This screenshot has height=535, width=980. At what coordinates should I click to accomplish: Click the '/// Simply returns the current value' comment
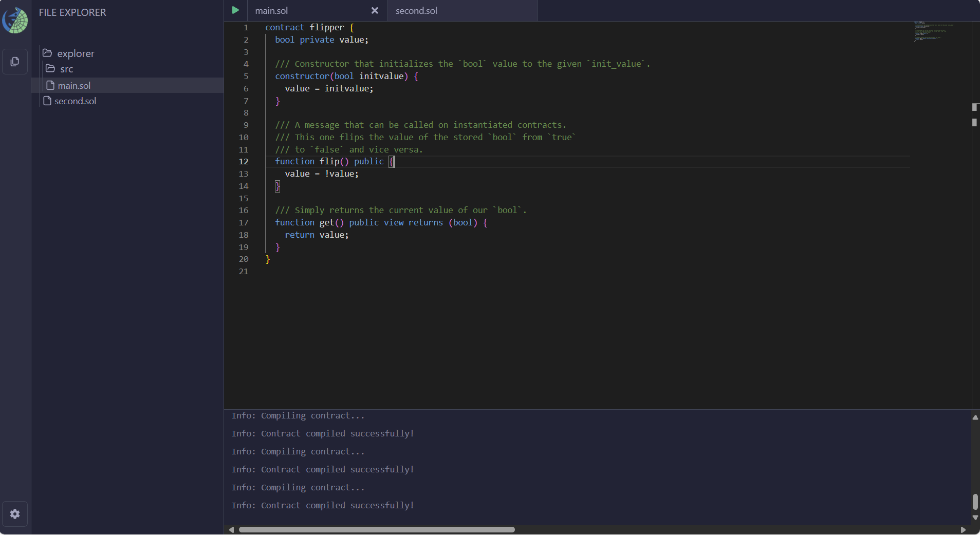[x=401, y=210]
